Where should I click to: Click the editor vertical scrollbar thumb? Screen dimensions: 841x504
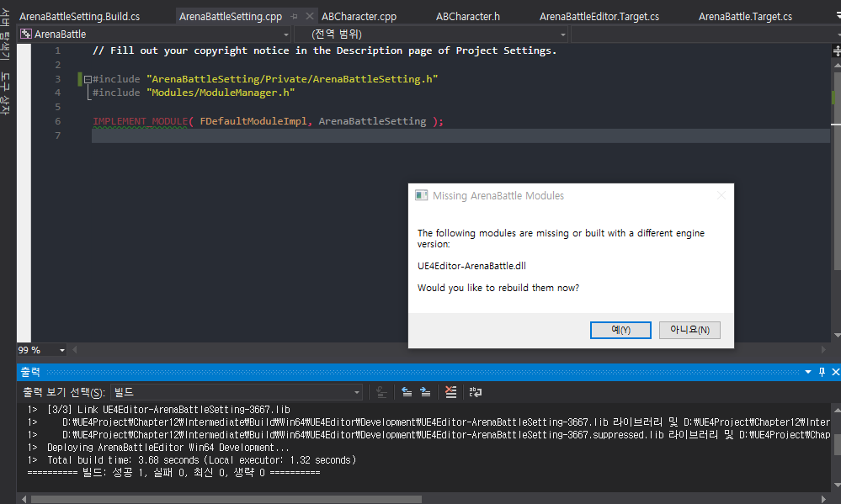(836, 172)
